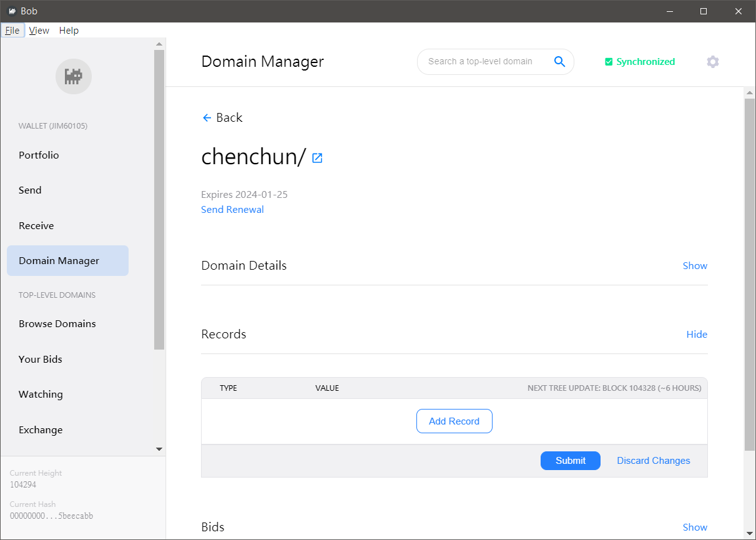Image resolution: width=756 pixels, height=540 pixels.
Task: Click the Add Record button
Action: click(x=454, y=421)
